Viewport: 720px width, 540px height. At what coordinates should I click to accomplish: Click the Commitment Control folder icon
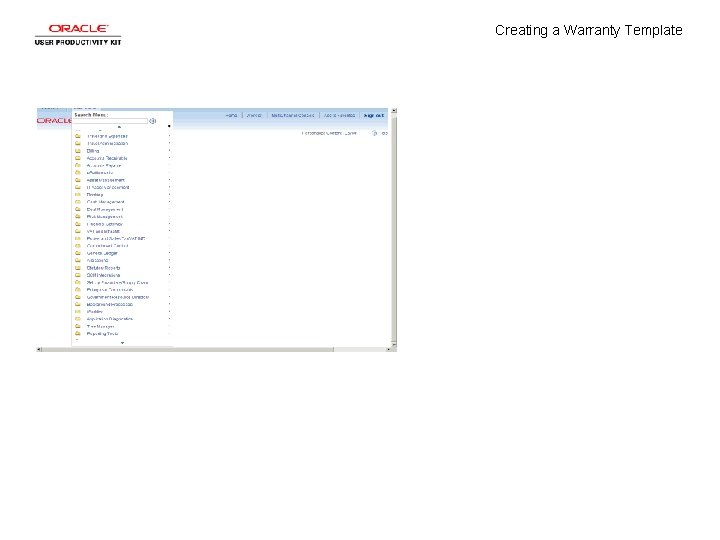pyautogui.click(x=78, y=246)
